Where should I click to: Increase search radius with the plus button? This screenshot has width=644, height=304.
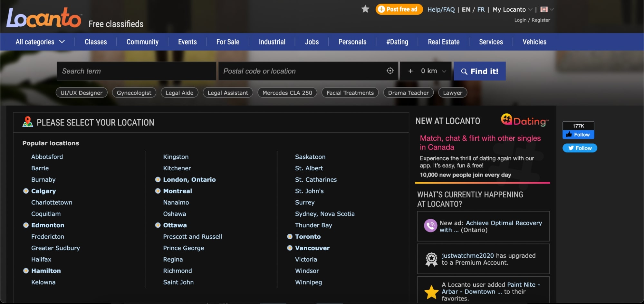click(410, 71)
